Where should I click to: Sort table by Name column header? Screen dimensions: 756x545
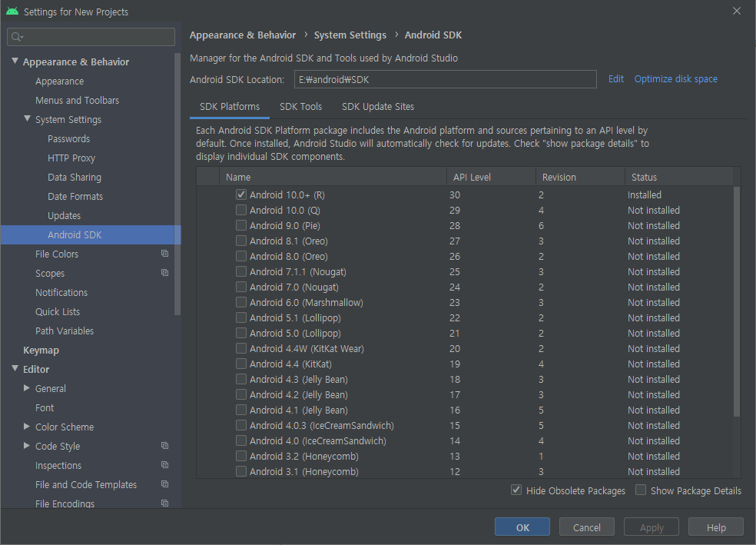[333, 177]
